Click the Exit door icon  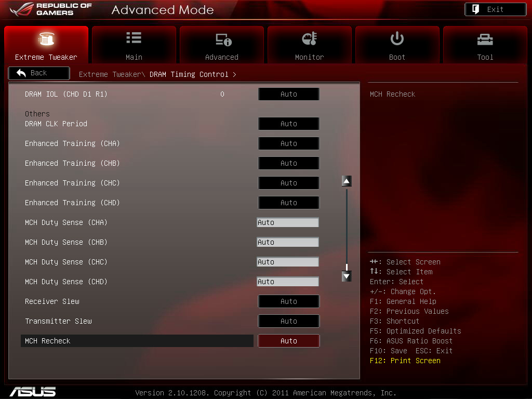point(476,9)
